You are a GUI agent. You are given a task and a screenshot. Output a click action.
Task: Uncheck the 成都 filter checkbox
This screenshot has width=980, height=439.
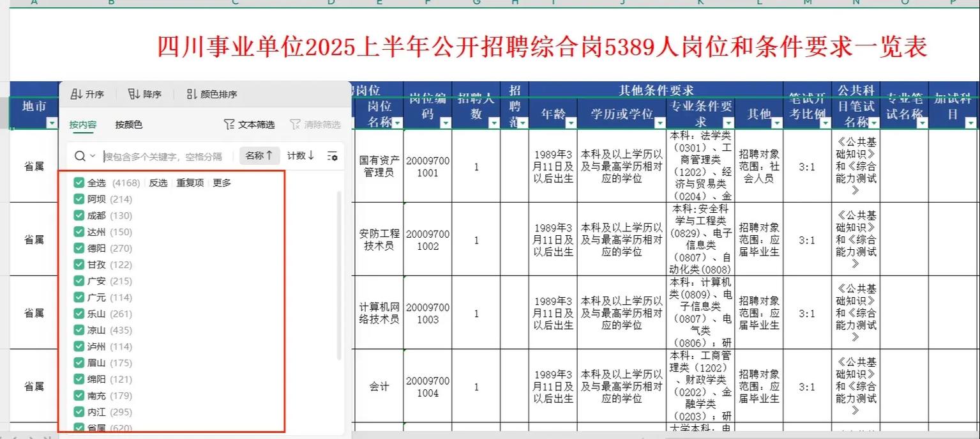(x=78, y=215)
